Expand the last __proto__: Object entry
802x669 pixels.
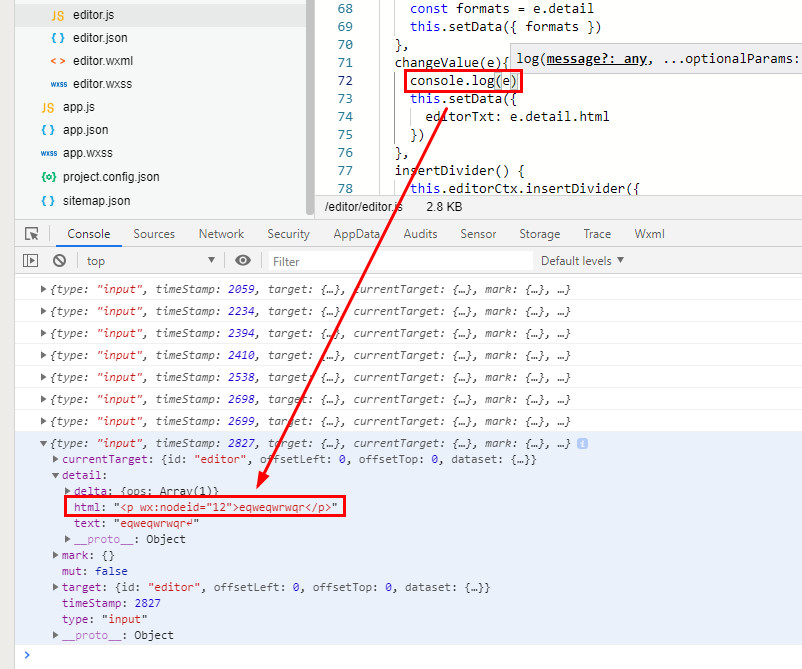(56, 635)
